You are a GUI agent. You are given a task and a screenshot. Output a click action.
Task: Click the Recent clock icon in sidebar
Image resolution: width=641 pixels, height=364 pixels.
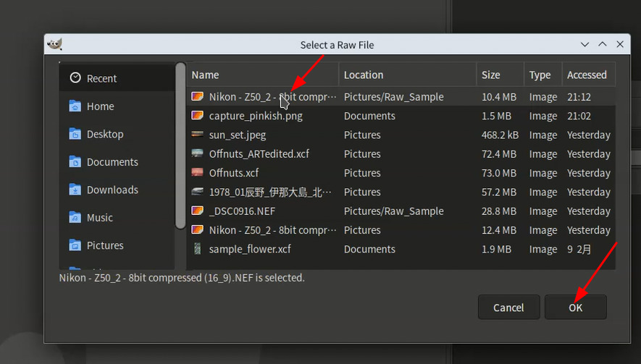[x=75, y=78]
